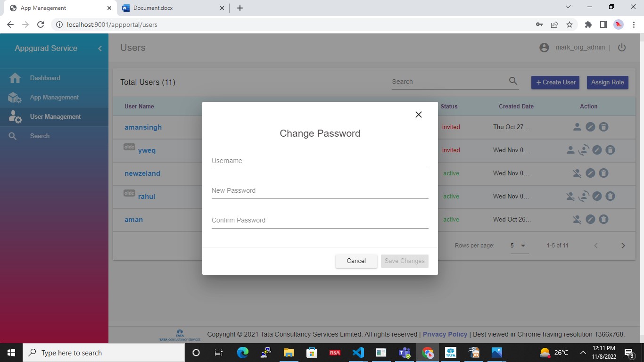This screenshot has width=644, height=362.
Task: Open the aman user link
Action: tap(133, 220)
